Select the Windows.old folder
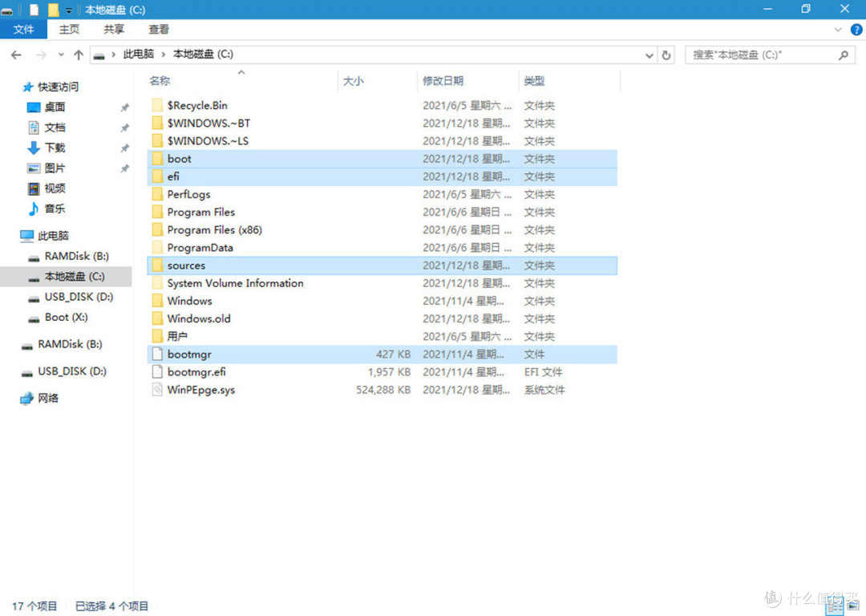Image resolution: width=866 pixels, height=616 pixels. click(x=198, y=318)
